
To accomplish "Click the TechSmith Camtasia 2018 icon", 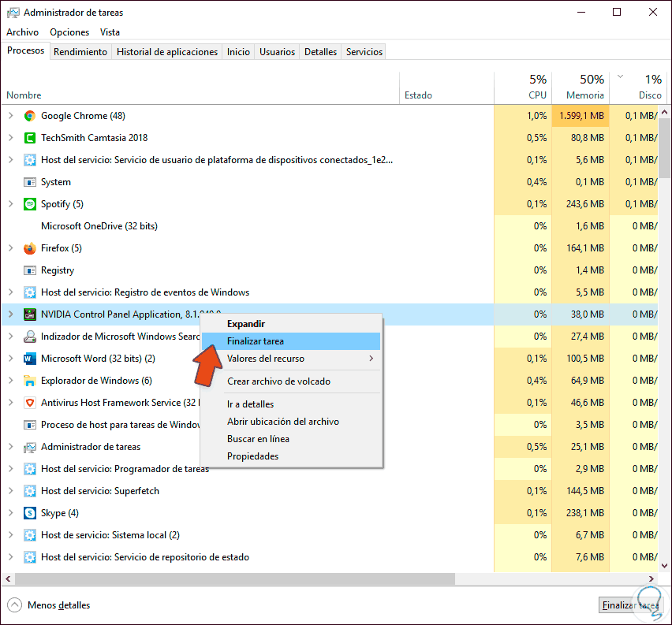I will 29,138.
